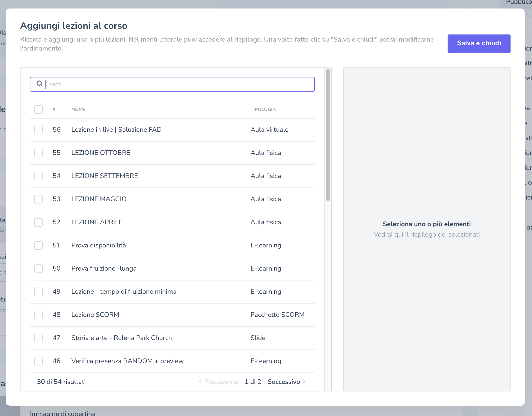Viewport: 532px width, 416px height.
Task: Click the disabled Precedente link
Action: (221, 382)
